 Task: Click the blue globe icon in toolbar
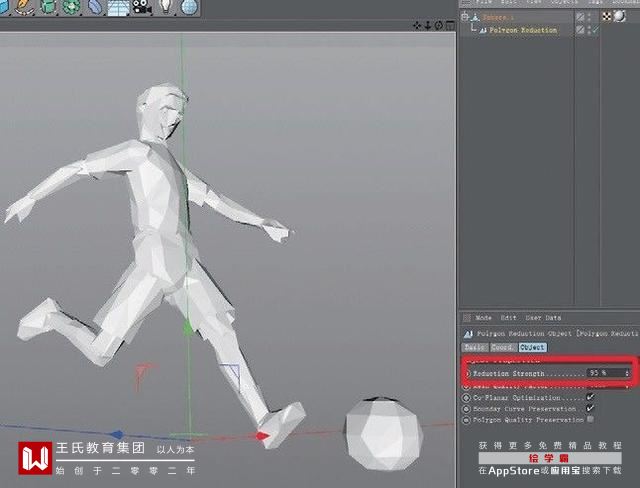tap(189, 7)
